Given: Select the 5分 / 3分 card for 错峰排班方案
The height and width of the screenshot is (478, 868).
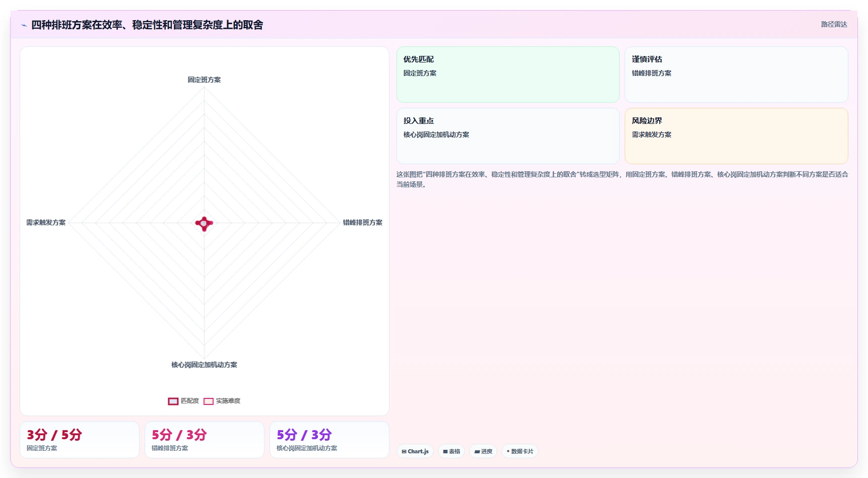Looking at the screenshot, I should pos(205,440).
